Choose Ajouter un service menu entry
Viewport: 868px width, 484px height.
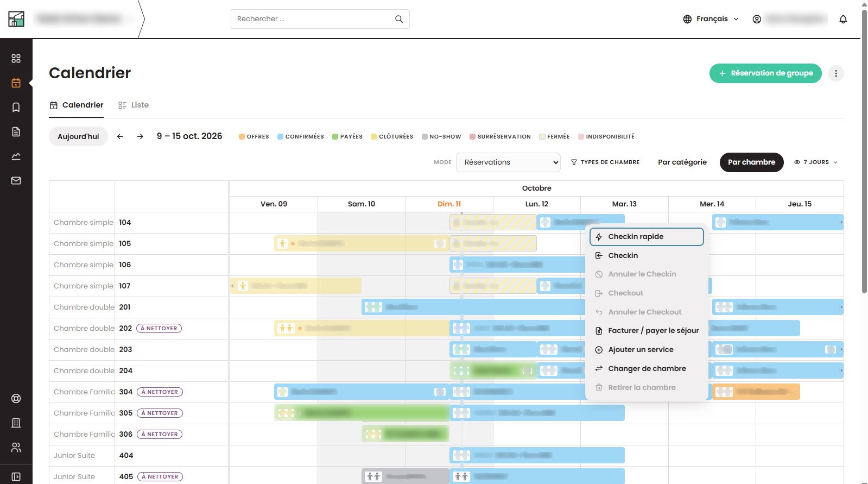tap(647, 349)
